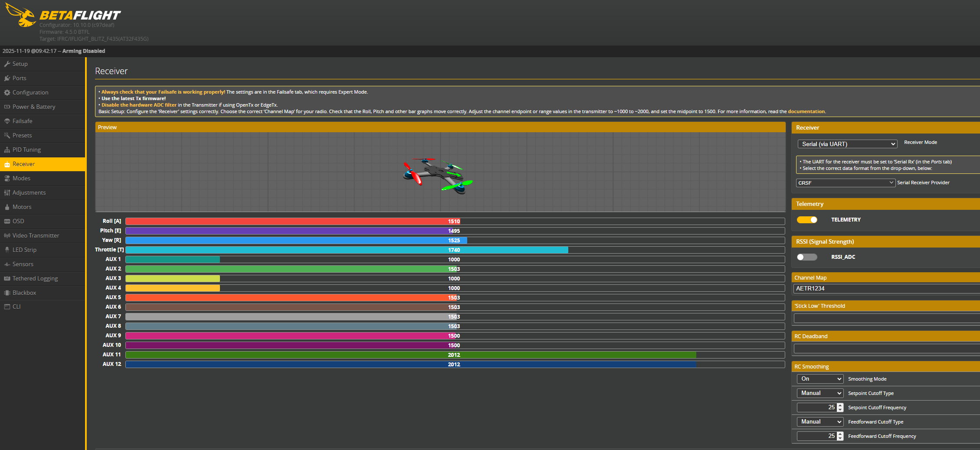The height and width of the screenshot is (450, 980).
Task: Click the Ports plug icon
Action: click(7, 78)
